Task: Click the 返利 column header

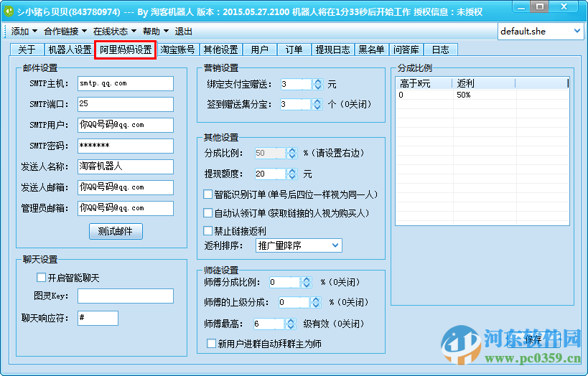Action: [484, 83]
